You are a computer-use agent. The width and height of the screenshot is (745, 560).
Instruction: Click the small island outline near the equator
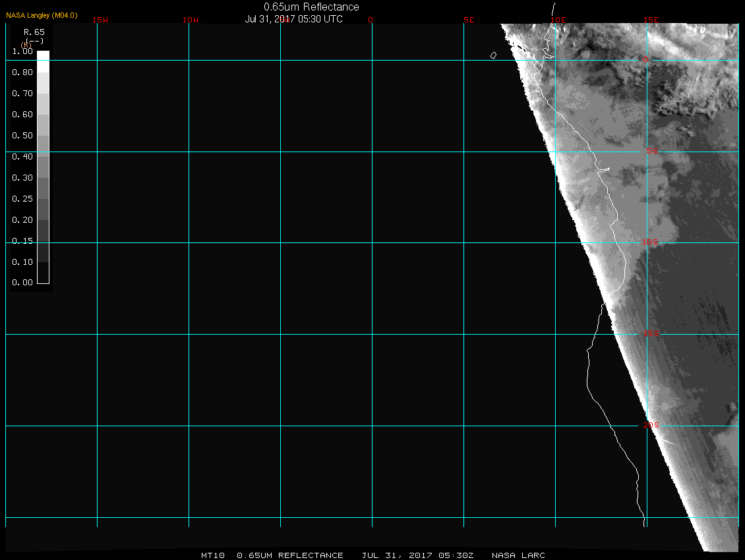point(493,55)
